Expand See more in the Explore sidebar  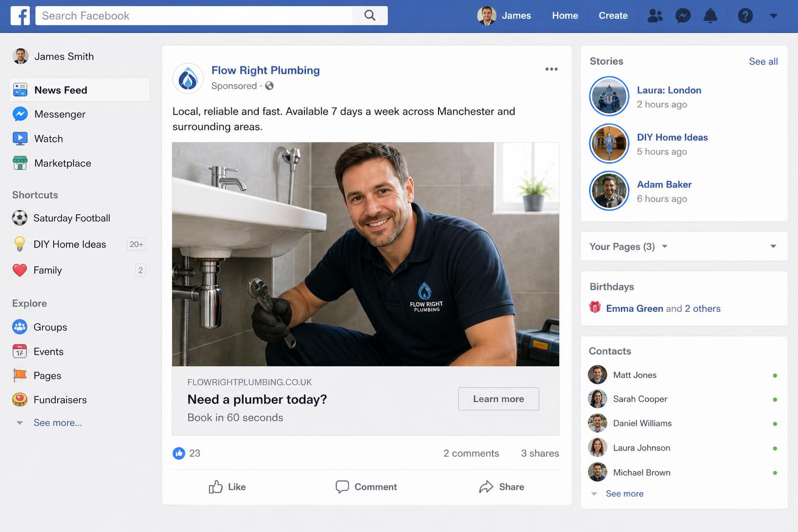click(58, 422)
